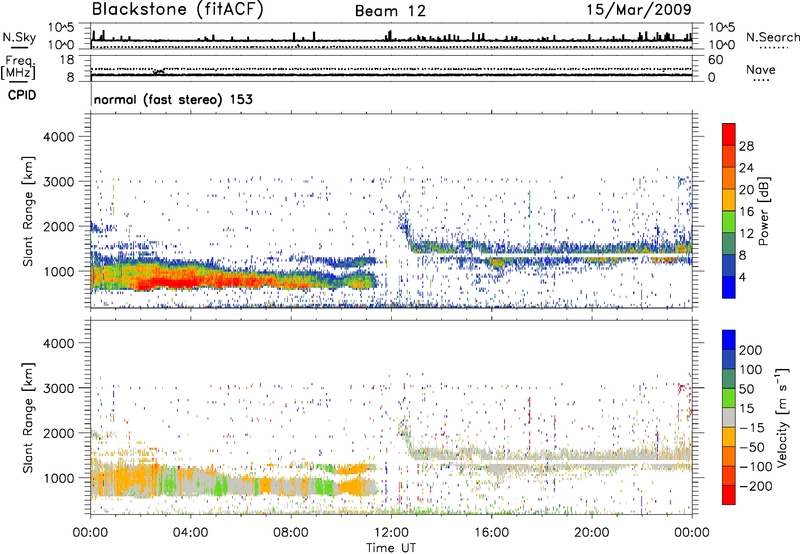800x554 pixels.
Task: Click the "200" label on the Velocity scale
Action: point(751,350)
